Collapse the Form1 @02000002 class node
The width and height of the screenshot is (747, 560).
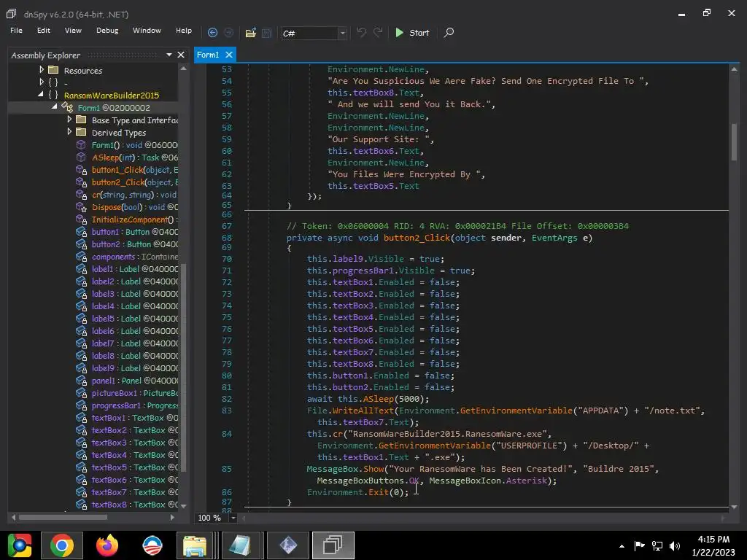click(55, 106)
